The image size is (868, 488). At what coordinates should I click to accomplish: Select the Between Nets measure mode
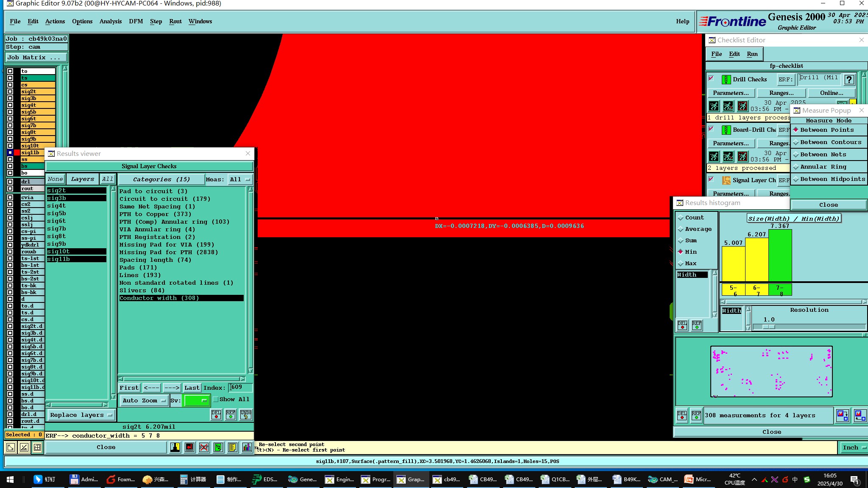point(828,155)
